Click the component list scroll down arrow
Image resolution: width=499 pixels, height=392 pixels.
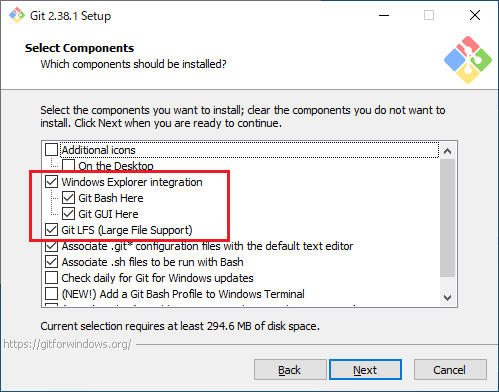point(448,297)
